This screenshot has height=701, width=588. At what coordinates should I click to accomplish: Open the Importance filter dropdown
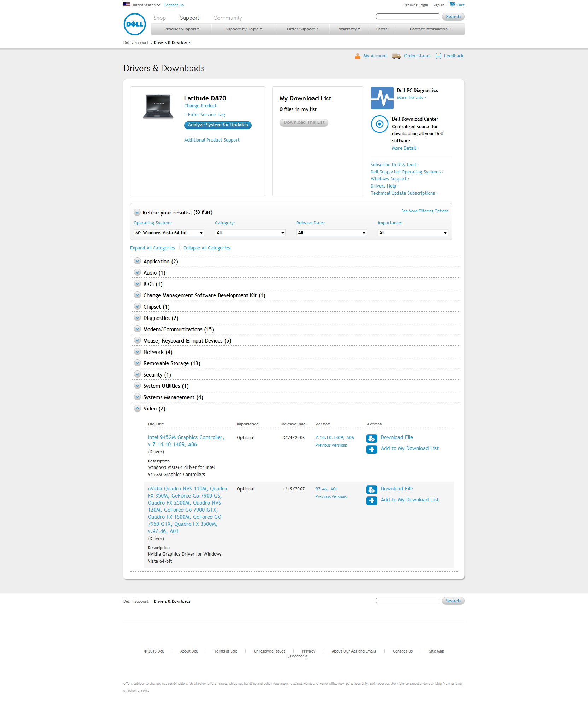pyautogui.click(x=413, y=232)
